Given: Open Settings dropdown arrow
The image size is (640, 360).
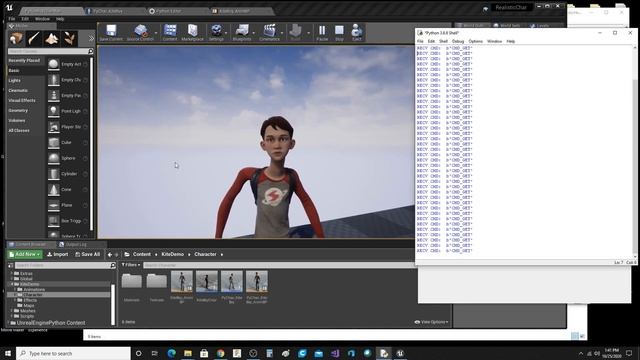Looking at the screenshot, I should coord(226,33).
